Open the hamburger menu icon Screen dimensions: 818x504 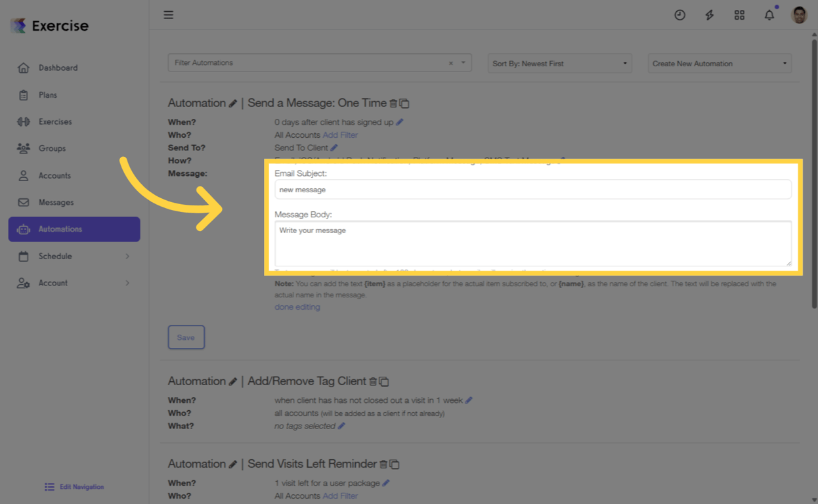(x=169, y=14)
